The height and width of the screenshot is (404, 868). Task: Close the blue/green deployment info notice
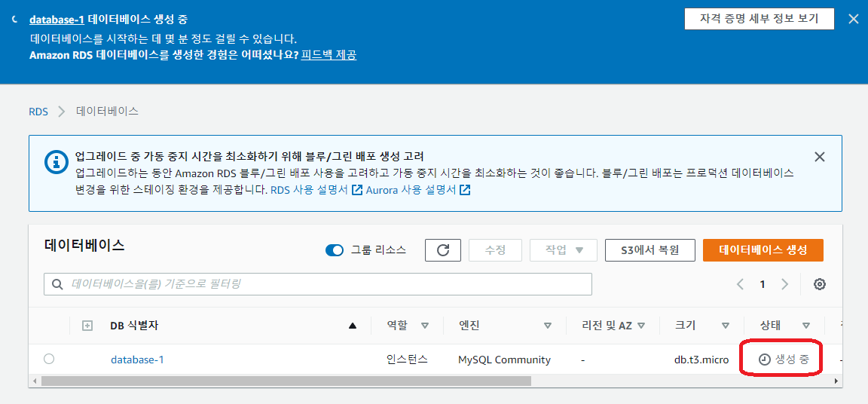click(x=820, y=157)
